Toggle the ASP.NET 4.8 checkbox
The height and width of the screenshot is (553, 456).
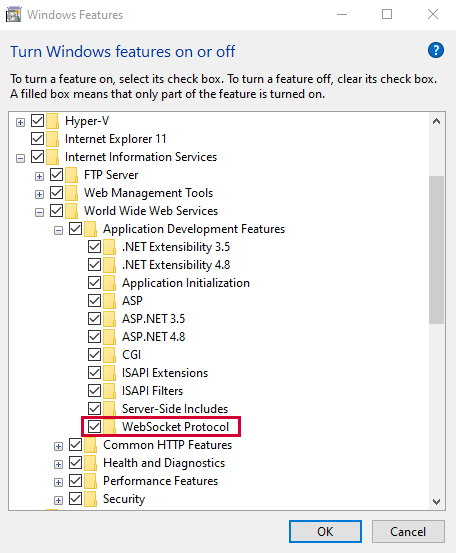(94, 336)
